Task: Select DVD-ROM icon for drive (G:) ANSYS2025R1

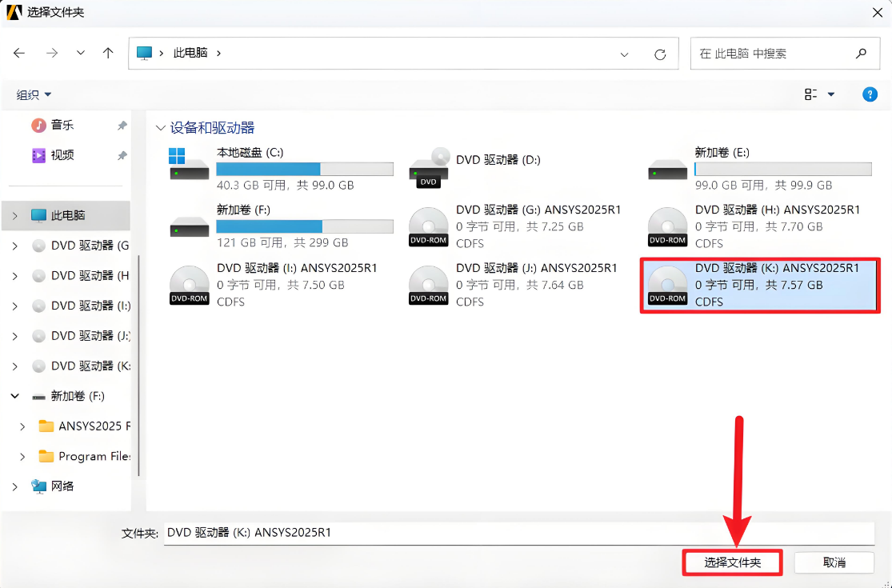Action: [428, 226]
